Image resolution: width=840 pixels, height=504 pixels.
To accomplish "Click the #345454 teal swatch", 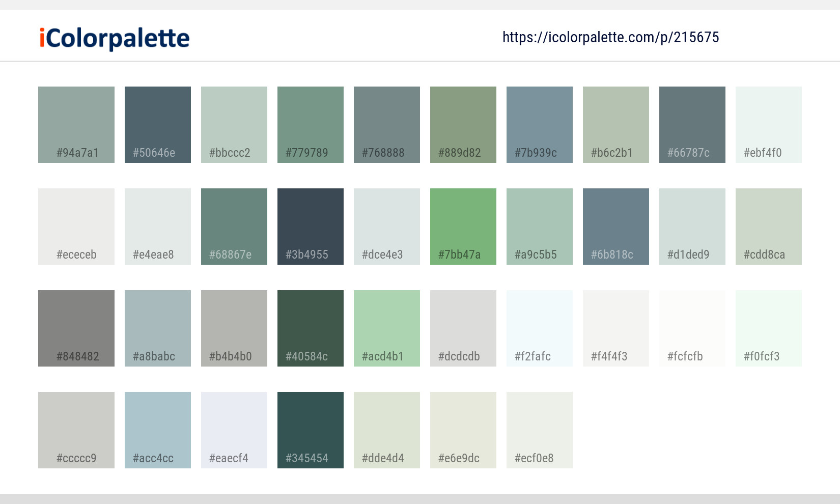I will pyautogui.click(x=310, y=430).
